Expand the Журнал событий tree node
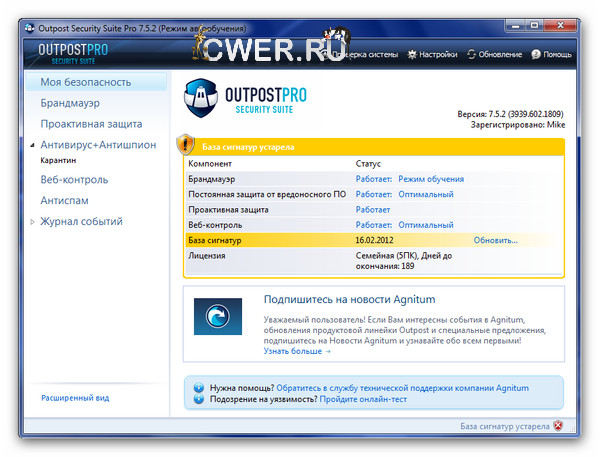The height and width of the screenshot is (457, 600). pos(33,222)
